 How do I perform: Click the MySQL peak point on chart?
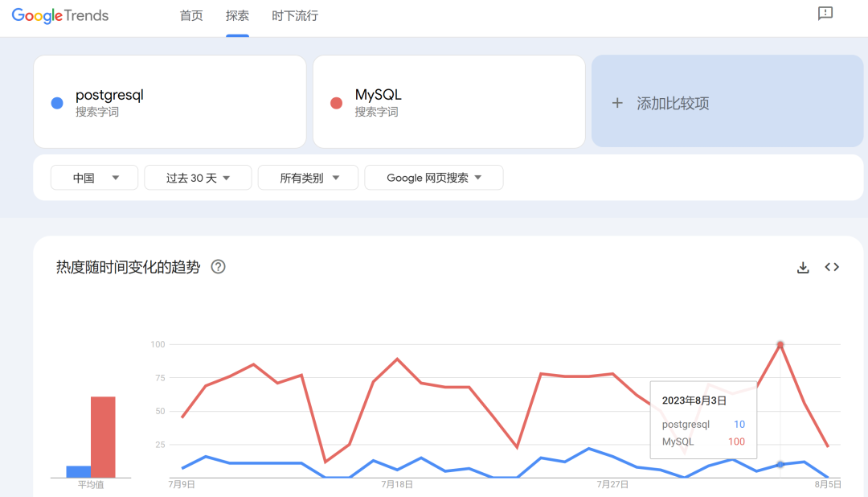(x=780, y=345)
